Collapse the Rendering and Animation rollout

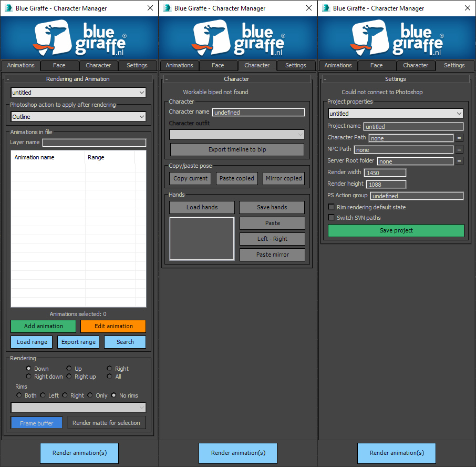tap(8, 79)
